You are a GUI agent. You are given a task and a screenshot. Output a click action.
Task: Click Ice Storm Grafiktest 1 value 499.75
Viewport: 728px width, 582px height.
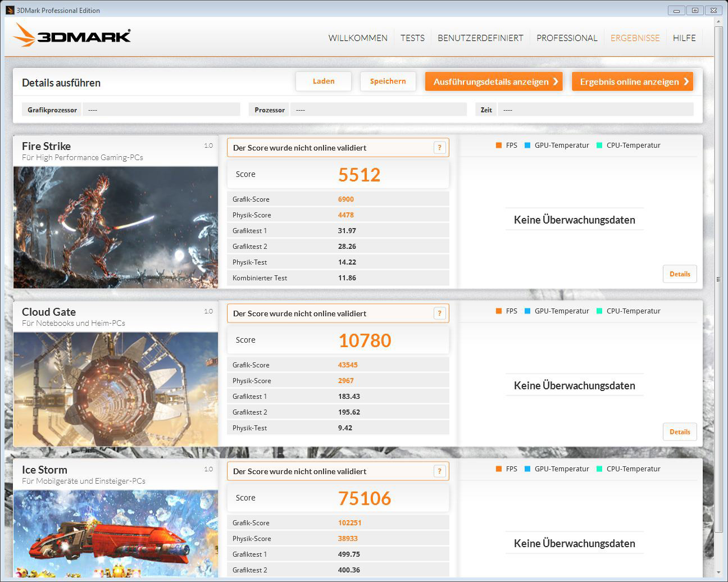click(x=349, y=554)
